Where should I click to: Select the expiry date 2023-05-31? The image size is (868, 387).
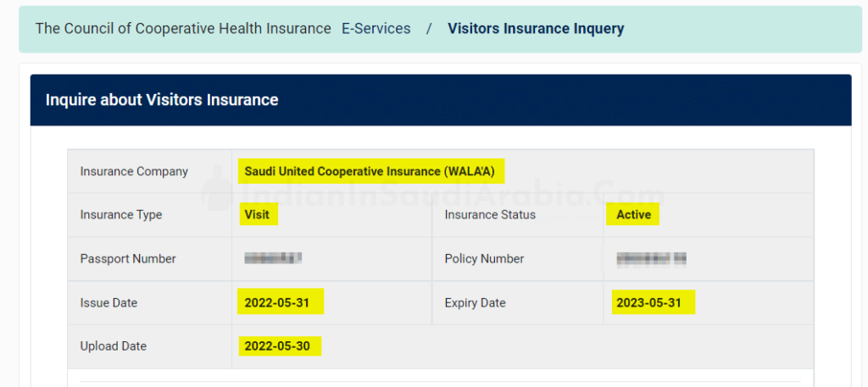(649, 303)
